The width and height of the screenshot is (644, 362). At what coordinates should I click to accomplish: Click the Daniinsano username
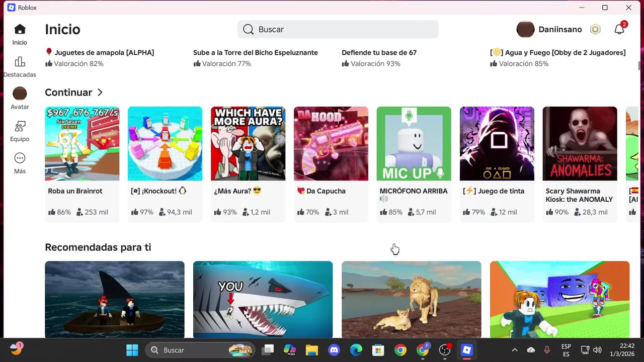point(560,29)
